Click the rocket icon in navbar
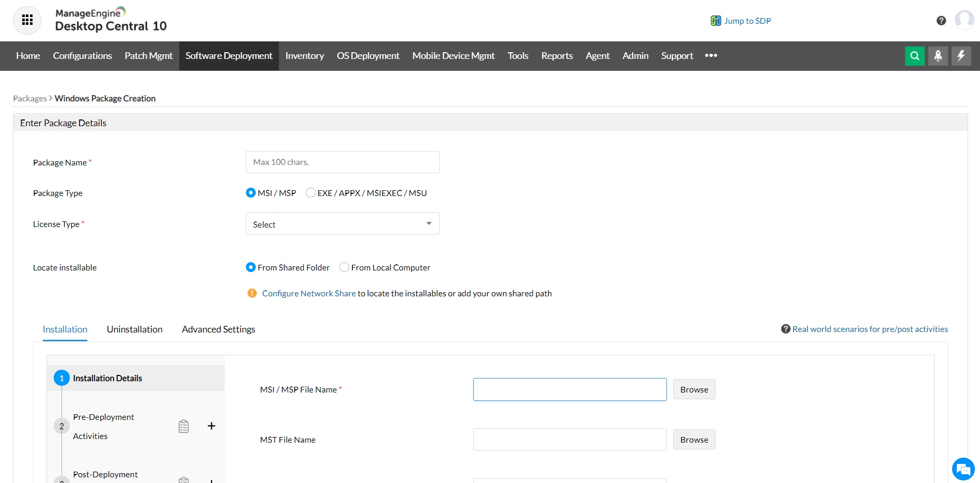This screenshot has height=483, width=980. click(x=938, y=56)
